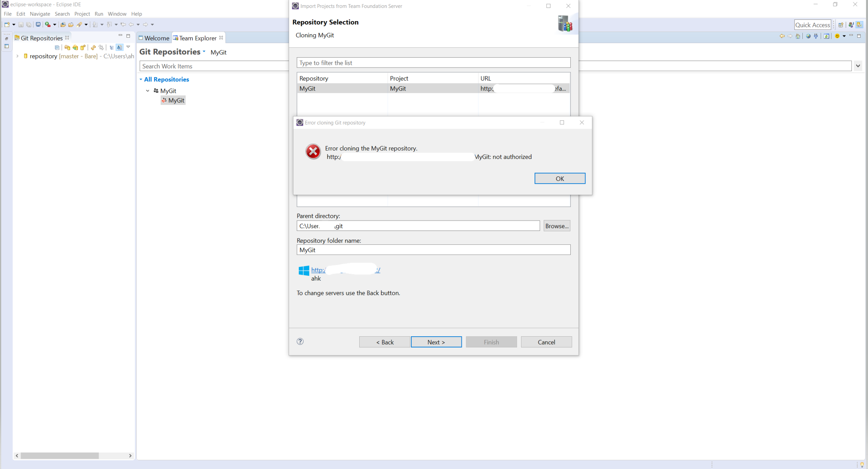Click the Open Task folder toolbar icon

[71, 25]
